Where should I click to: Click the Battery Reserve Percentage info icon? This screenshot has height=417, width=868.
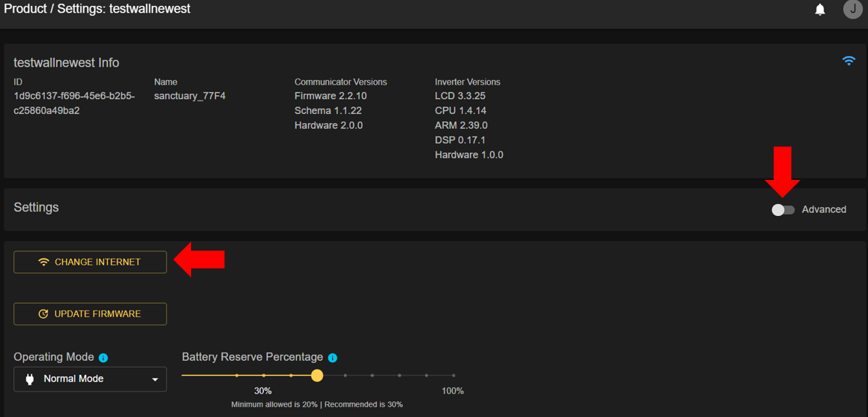point(333,358)
